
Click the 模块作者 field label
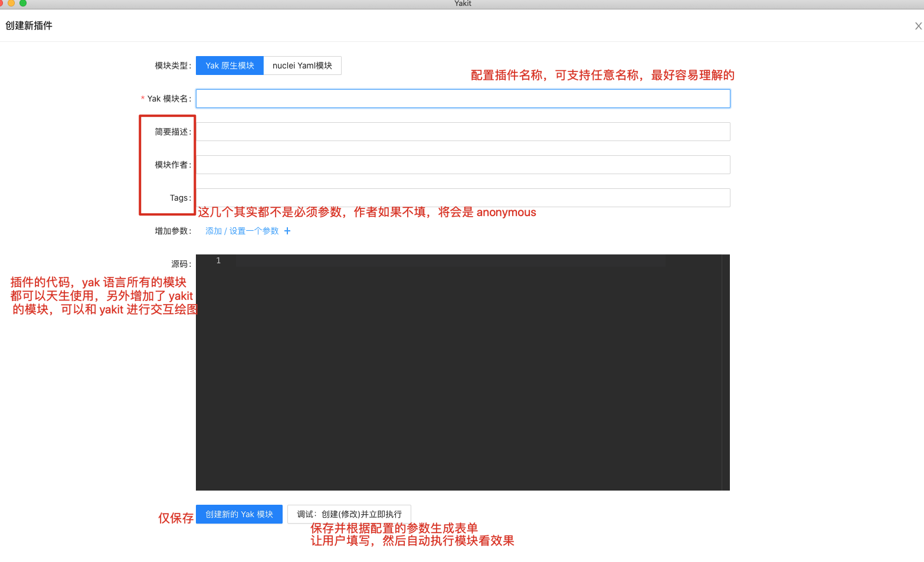pyautogui.click(x=172, y=165)
